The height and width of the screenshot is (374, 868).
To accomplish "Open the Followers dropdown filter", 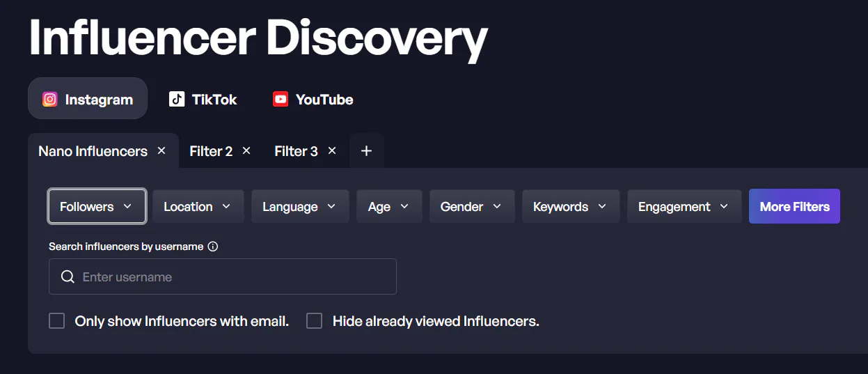I will pos(97,206).
